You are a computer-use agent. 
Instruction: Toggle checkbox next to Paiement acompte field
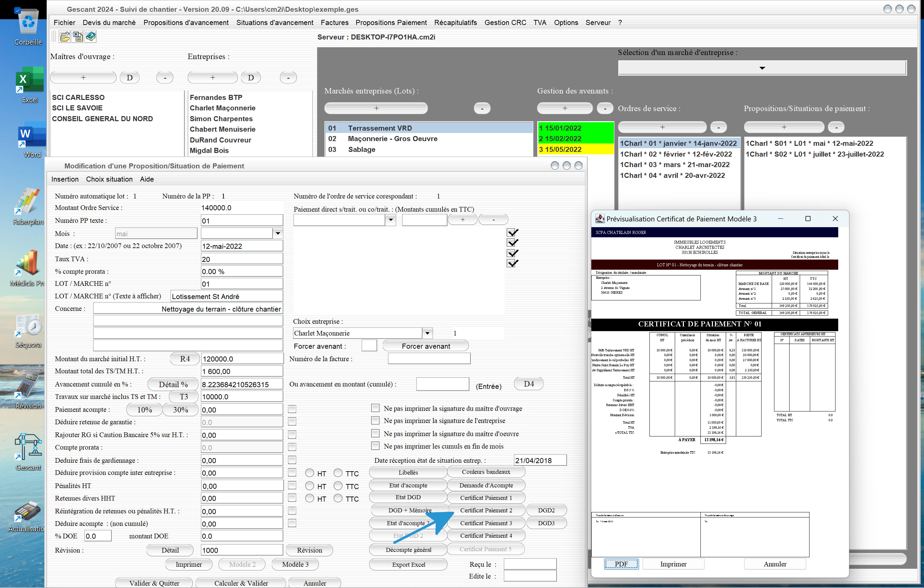pyautogui.click(x=292, y=409)
